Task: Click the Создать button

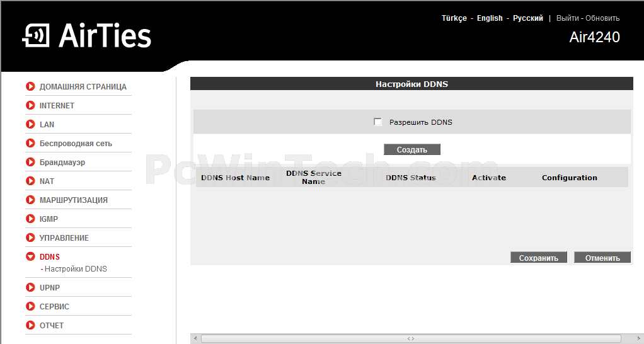Action: pos(412,149)
